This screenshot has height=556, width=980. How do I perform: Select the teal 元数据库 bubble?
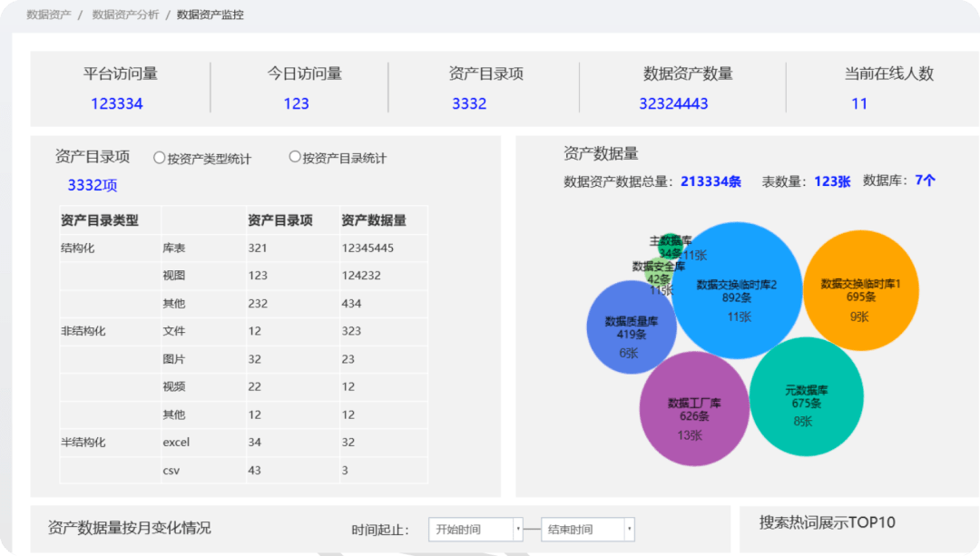(x=806, y=397)
